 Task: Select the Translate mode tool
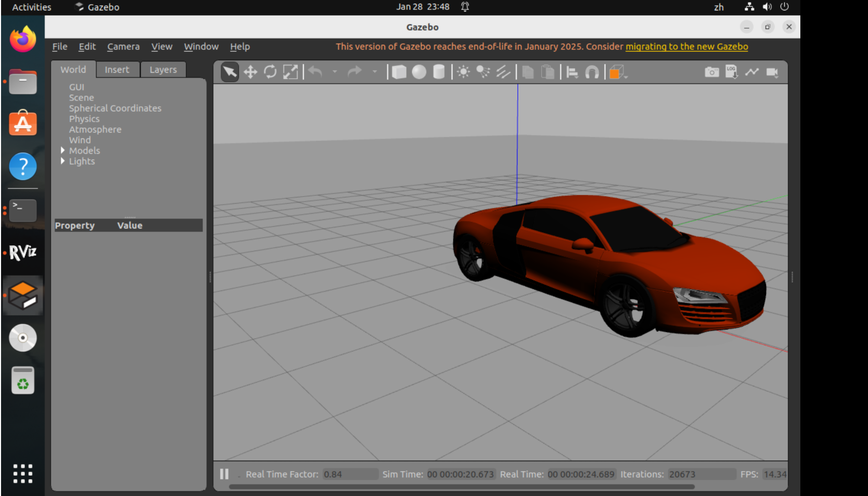point(250,72)
